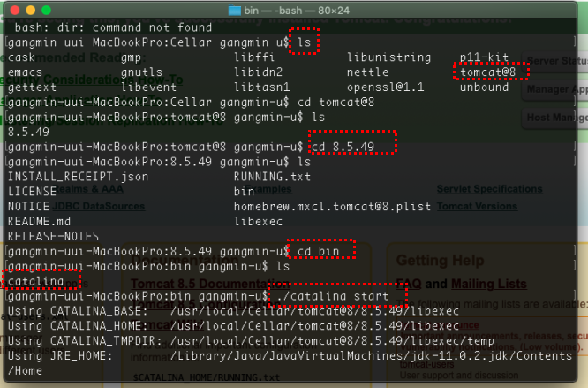Click 'RUNNING.txt' in the terminal listing
Viewport: 588px width, 388px height.
pos(272,177)
